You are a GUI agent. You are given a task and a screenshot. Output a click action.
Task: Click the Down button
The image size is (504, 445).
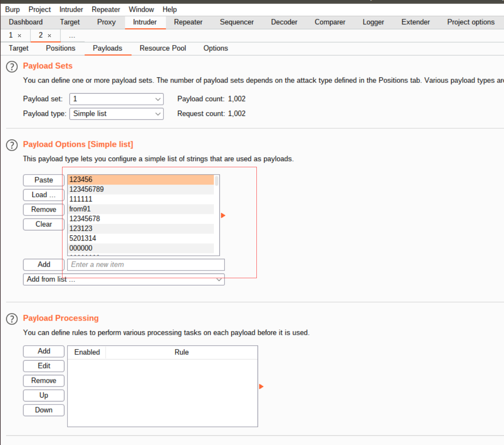(x=44, y=410)
